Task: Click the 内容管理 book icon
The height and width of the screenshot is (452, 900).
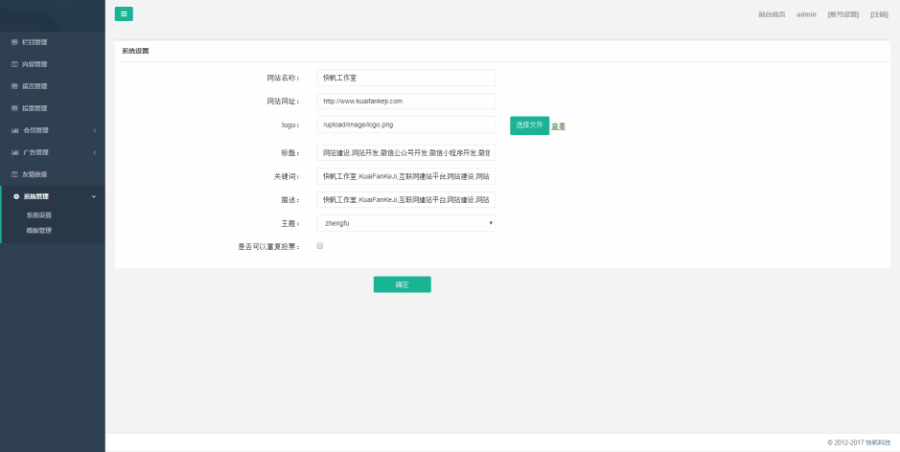Action: tap(15, 64)
